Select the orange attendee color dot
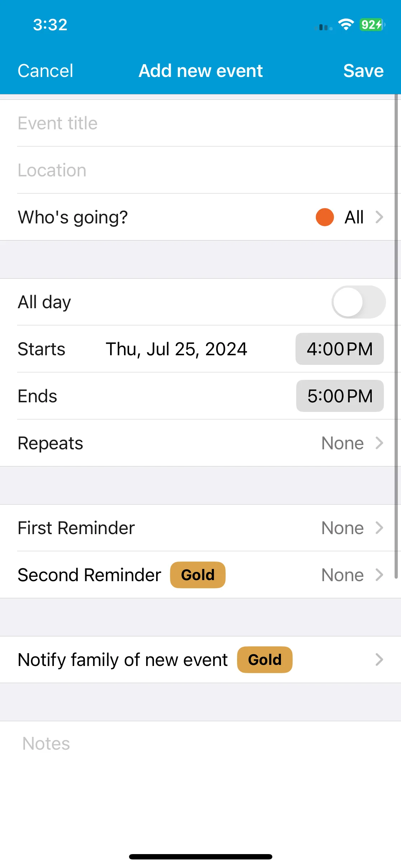Viewport: 401px width, 868px height. pos(325,217)
